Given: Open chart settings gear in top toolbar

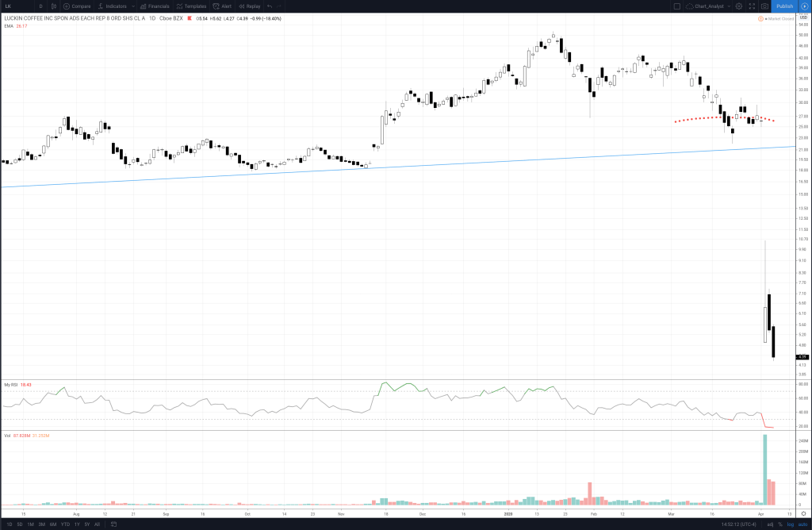Looking at the screenshot, I should [x=738, y=6].
